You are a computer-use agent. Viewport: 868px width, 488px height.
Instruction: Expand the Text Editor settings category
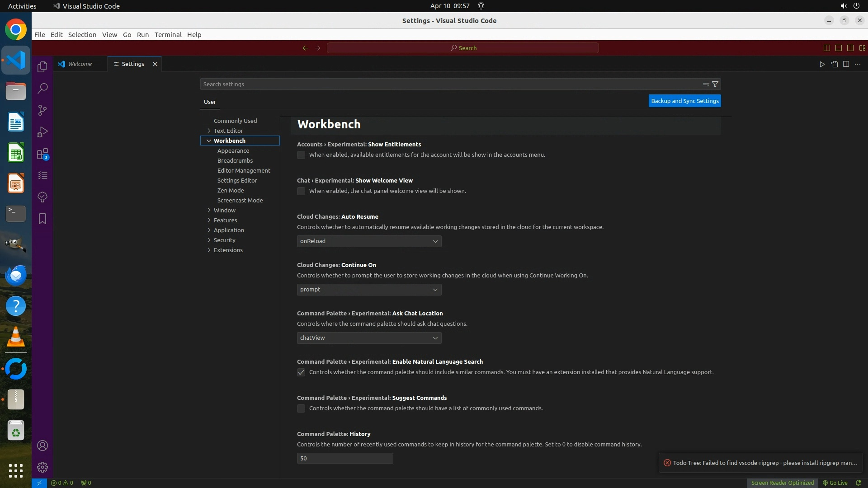(x=228, y=131)
